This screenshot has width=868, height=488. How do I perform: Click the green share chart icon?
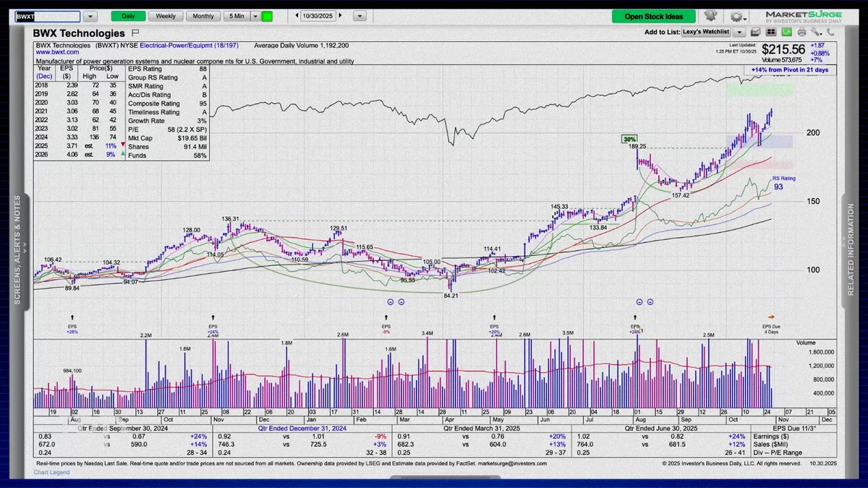pyautogui.click(x=787, y=32)
